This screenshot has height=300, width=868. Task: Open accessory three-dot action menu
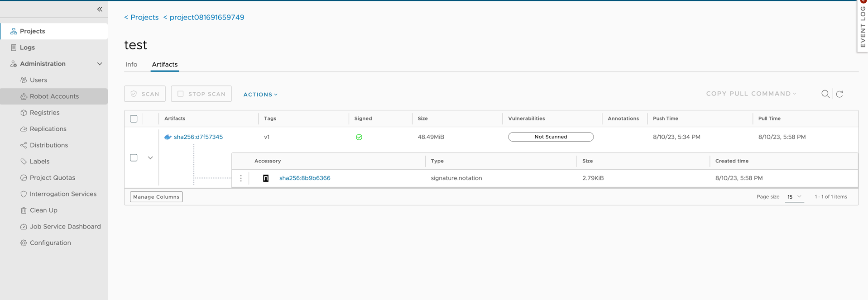pos(241,178)
